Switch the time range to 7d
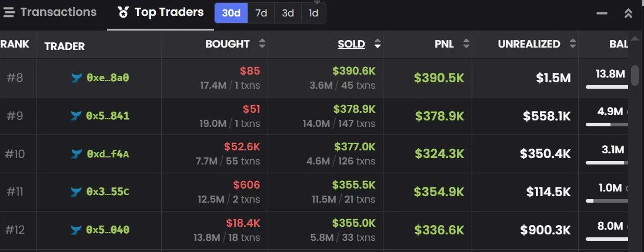The height and width of the screenshot is (252, 644). click(x=261, y=13)
